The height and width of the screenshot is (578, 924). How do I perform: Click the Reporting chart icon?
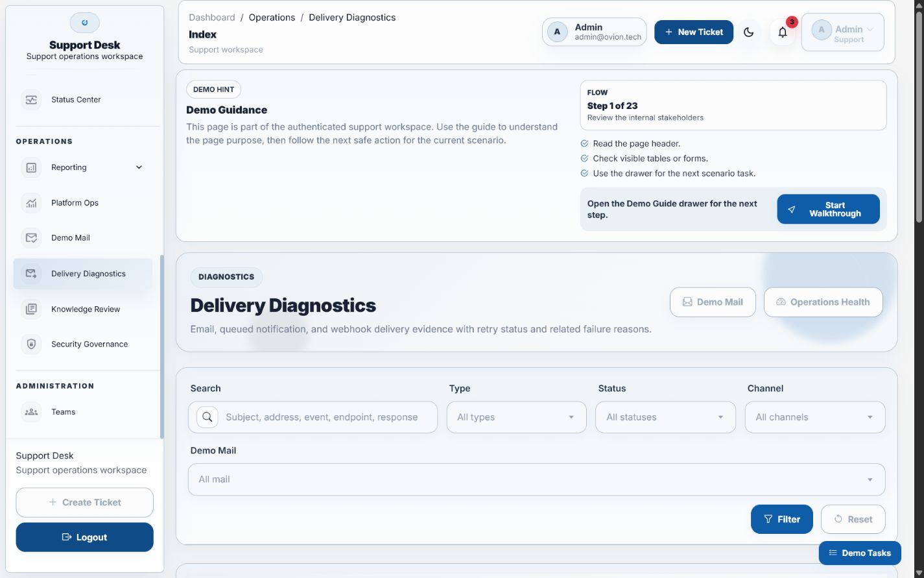[x=31, y=167]
